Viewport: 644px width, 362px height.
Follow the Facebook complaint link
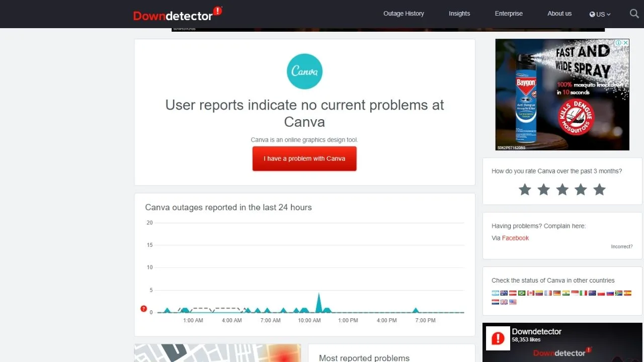click(515, 238)
